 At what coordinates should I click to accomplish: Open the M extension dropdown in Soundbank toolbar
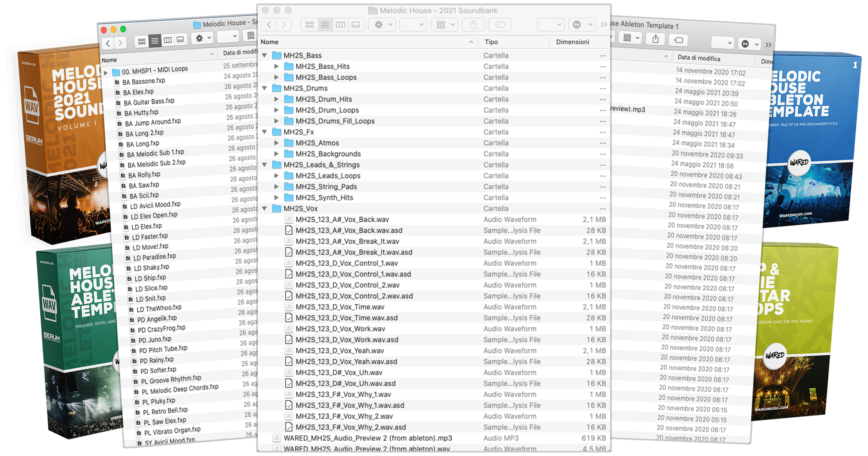tap(582, 25)
